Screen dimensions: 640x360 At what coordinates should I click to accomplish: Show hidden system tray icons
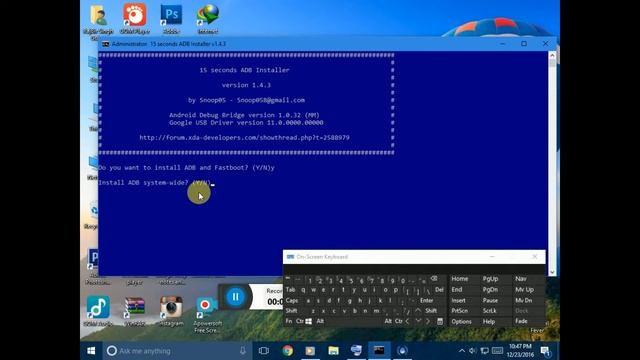click(462, 351)
